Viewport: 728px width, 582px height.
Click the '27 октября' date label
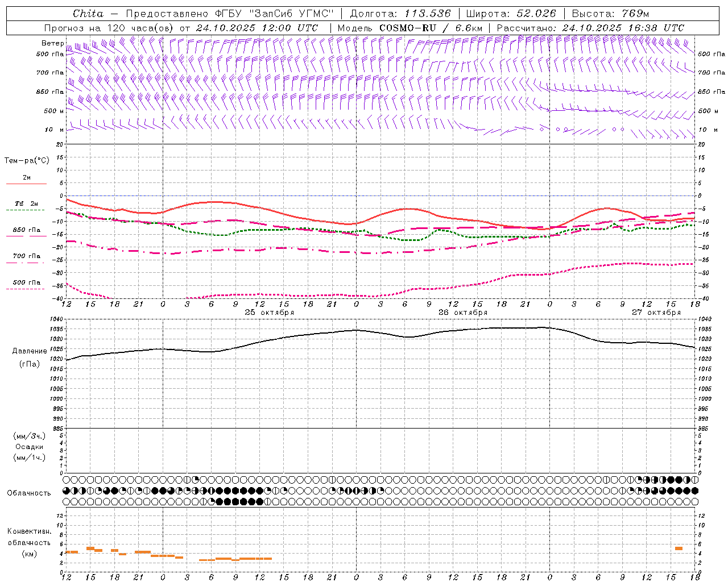[x=656, y=313]
